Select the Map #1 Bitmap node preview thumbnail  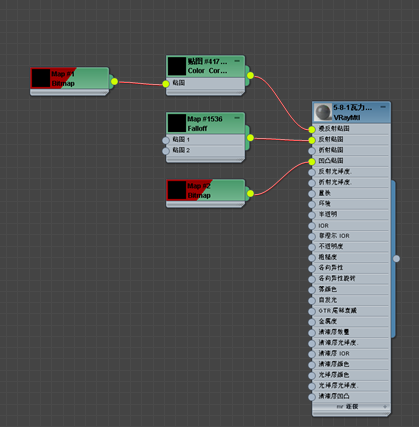(41, 78)
